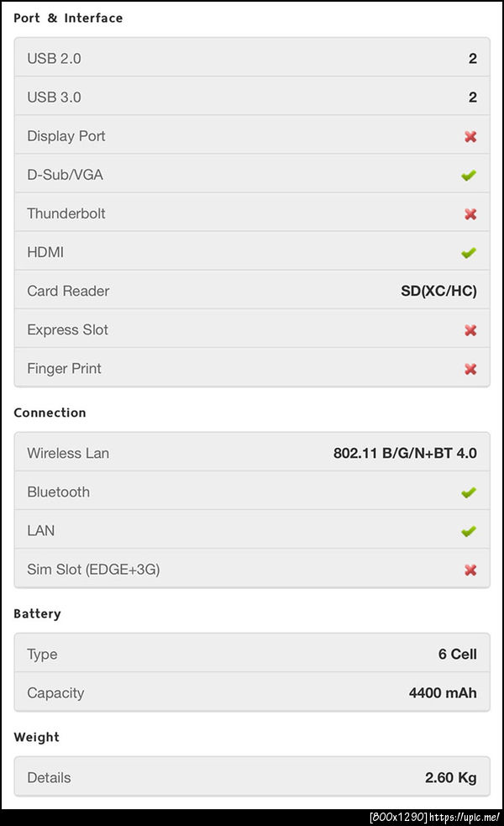This screenshot has width=504, height=826.
Task: Click the red cross for Express Slot
Action: [x=470, y=330]
